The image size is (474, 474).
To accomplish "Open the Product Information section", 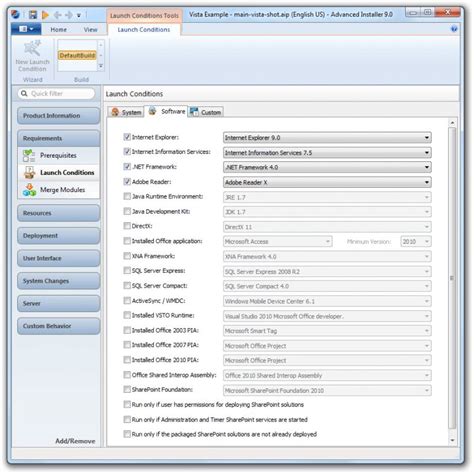I will click(58, 116).
